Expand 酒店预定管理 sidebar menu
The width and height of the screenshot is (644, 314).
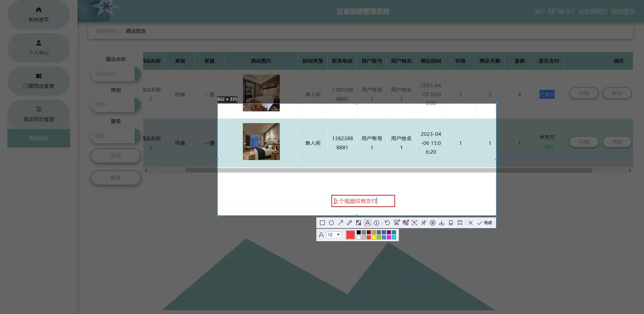tap(39, 114)
